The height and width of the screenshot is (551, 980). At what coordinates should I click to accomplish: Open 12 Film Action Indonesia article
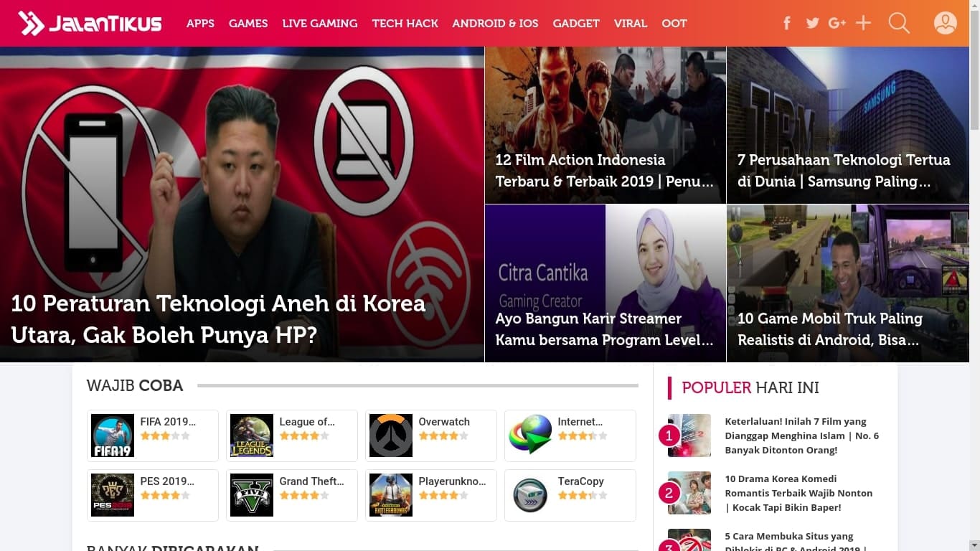point(605,171)
